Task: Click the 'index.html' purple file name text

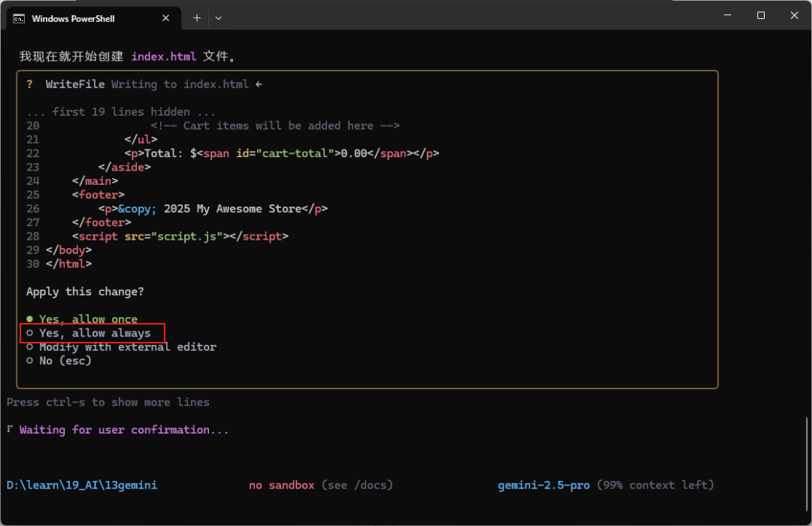Action: pyautogui.click(x=164, y=56)
